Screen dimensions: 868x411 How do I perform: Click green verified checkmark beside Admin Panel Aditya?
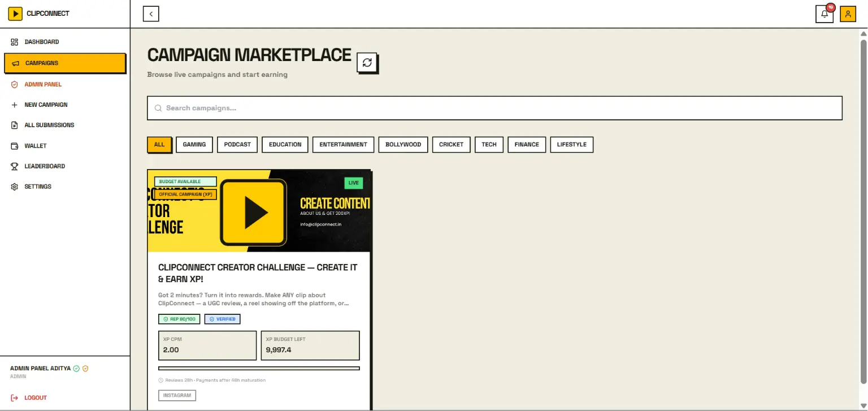[x=76, y=369]
